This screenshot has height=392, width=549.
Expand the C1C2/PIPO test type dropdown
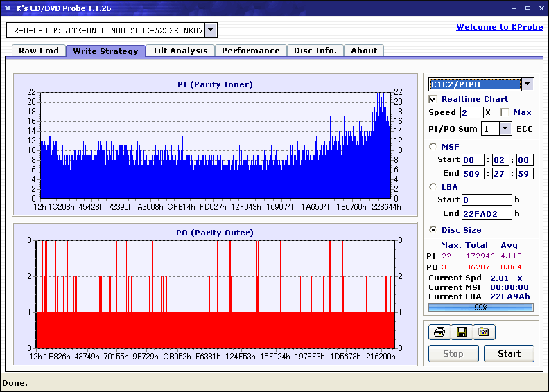[x=527, y=84]
